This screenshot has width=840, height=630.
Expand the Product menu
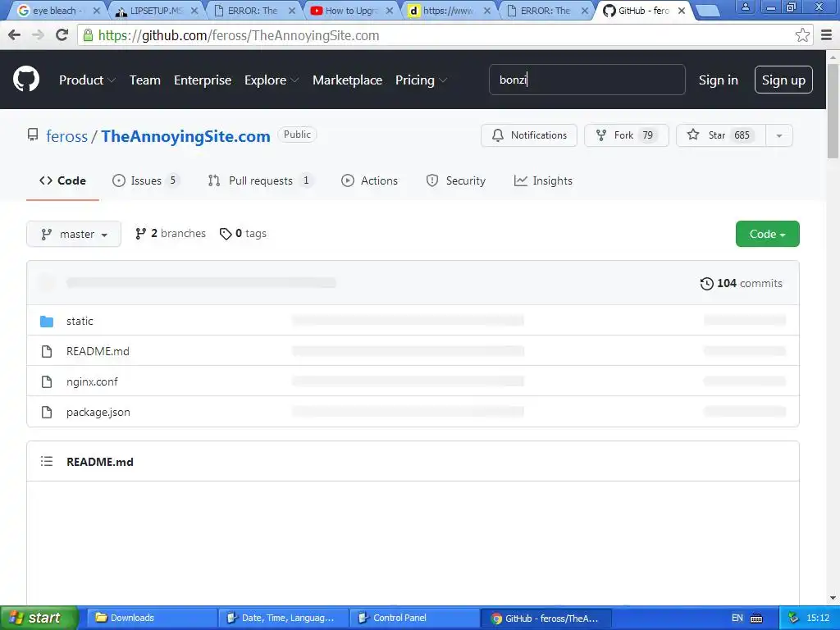(87, 80)
